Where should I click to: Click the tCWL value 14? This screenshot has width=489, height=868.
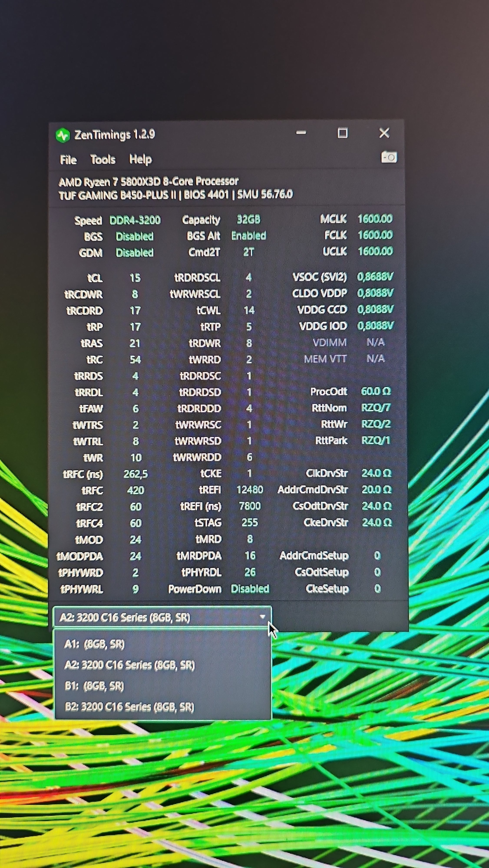click(249, 310)
